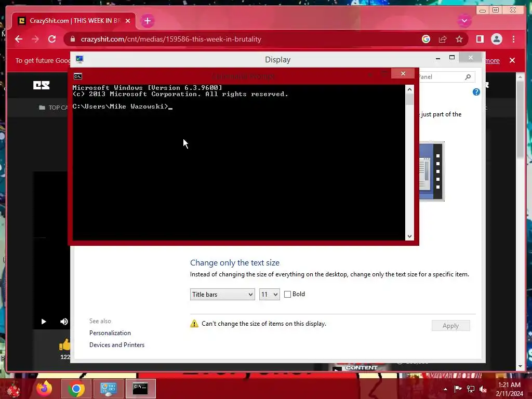Click the Google icon in address bar
Viewport: 532px width, 399px height.
(426, 39)
